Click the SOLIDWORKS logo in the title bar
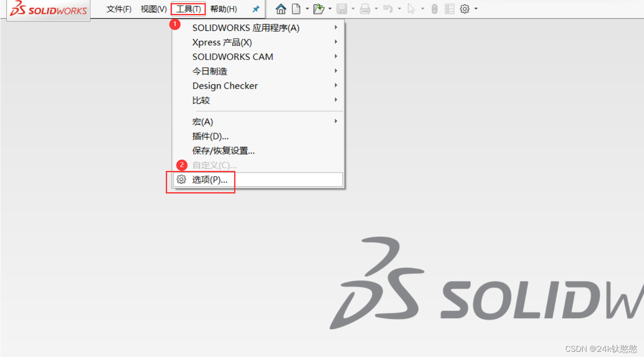644x357 pixels. point(48,9)
